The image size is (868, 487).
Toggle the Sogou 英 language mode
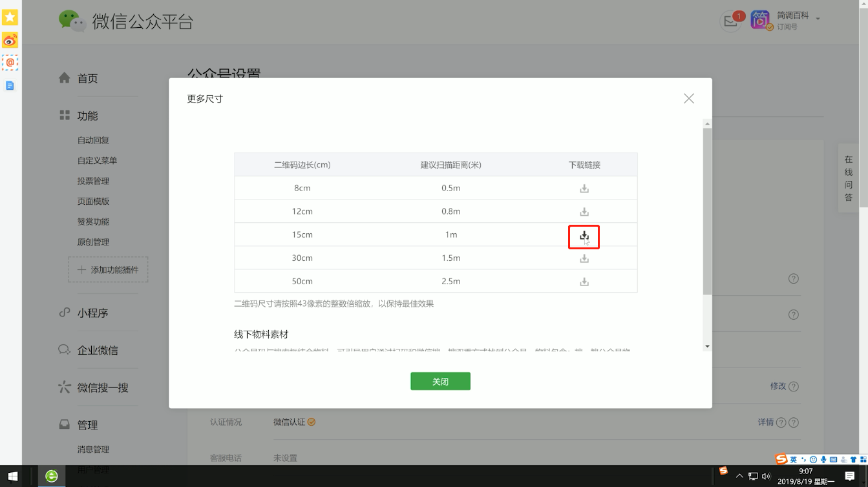[794, 459]
